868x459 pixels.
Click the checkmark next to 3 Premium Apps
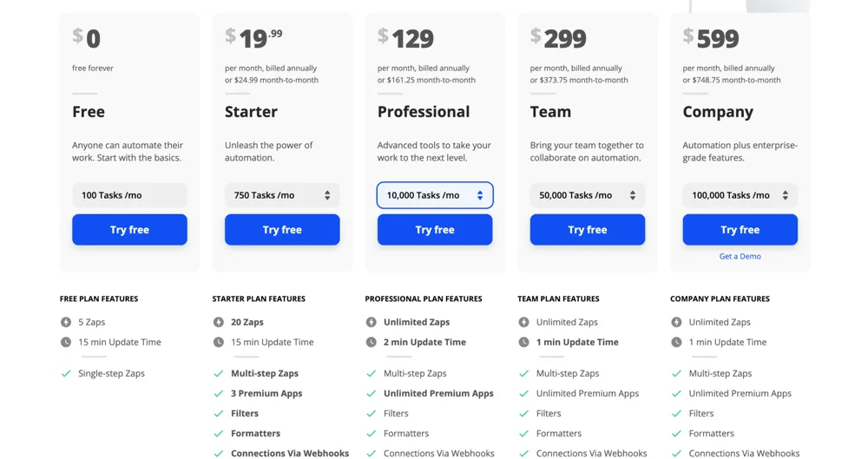pos(219,393)
